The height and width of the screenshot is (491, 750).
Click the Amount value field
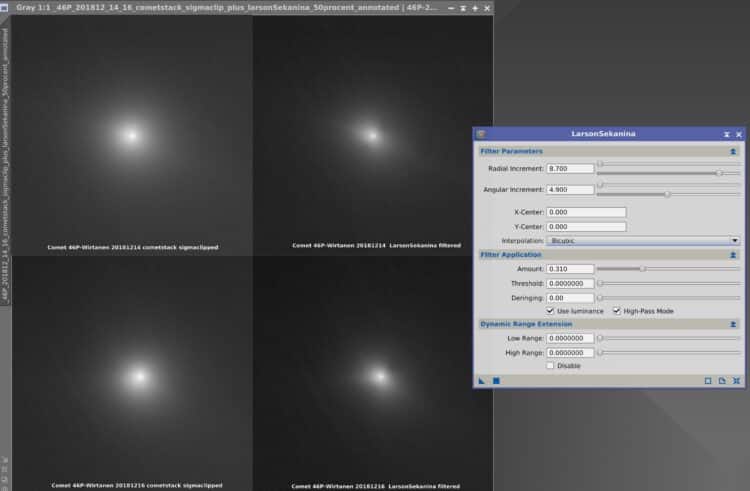[x=570, y=269]
